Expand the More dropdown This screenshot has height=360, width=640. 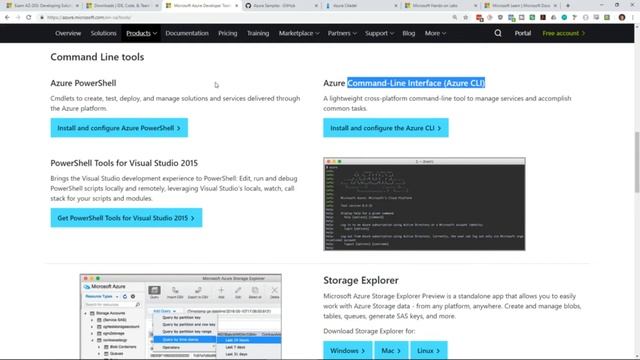tap(435, 33)
